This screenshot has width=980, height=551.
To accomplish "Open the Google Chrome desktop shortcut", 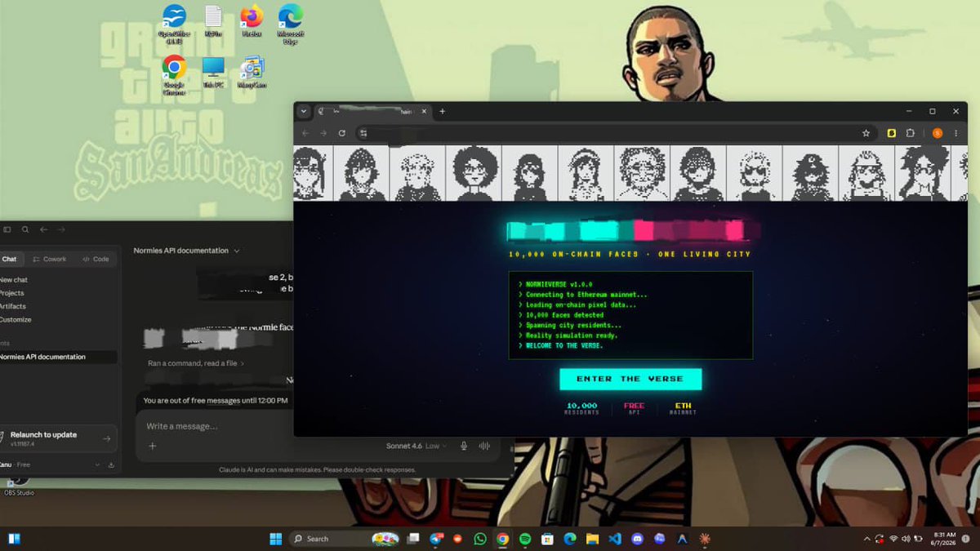I will coord(173,73).
